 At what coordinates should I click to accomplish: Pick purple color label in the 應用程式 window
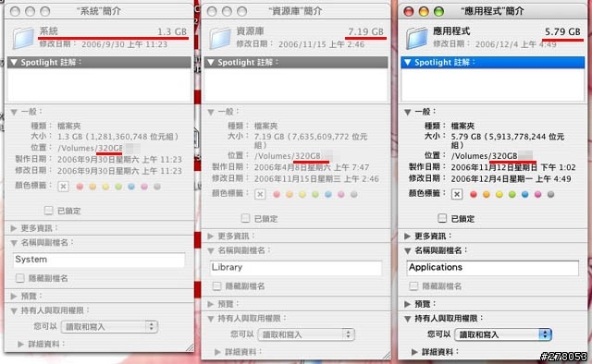pos(538,194)
